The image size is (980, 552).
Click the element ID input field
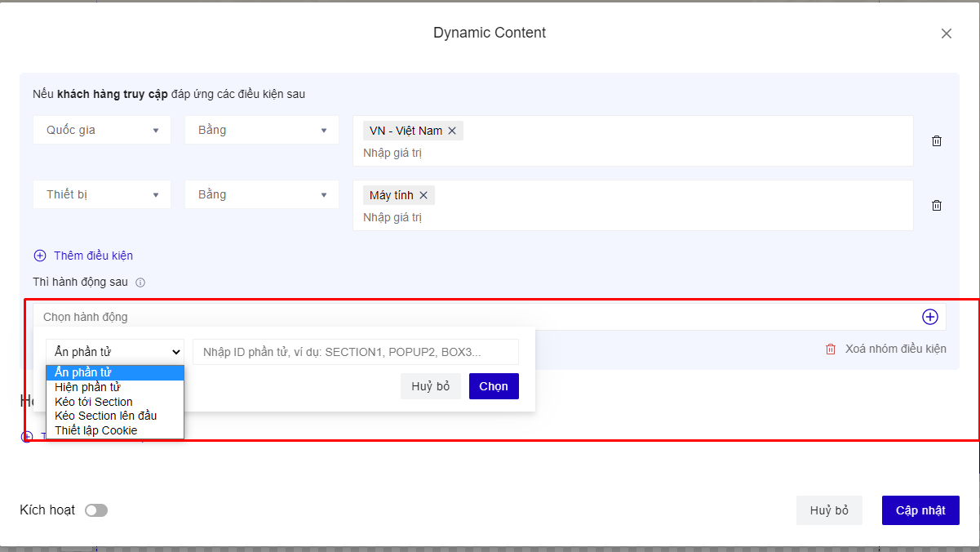click(x=355, y=352)
